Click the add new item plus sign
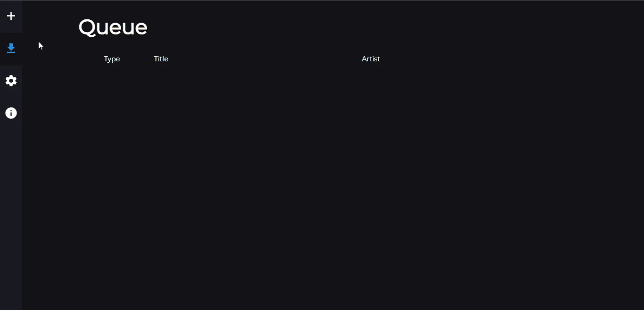This screenshot has width=644, height=310. (x=11, y=16)
